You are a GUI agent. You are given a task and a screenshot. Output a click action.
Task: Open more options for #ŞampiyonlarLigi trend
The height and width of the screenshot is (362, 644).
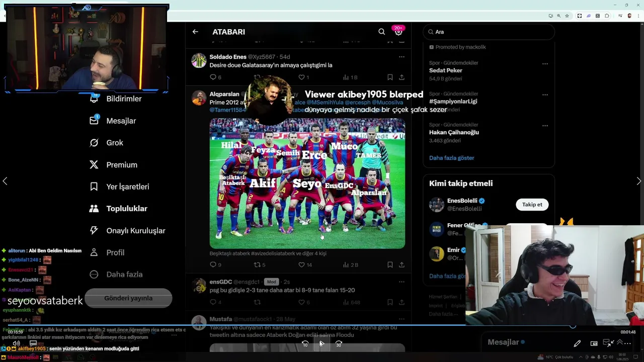tap(545, 95)
